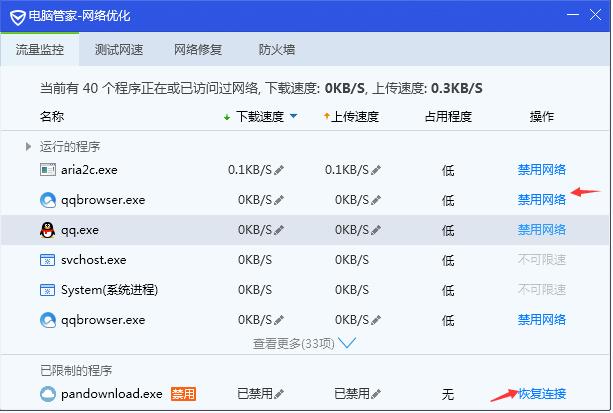613x413 pixels.
Task: Click the green download arrow icon in header
Action: [227, 117]
